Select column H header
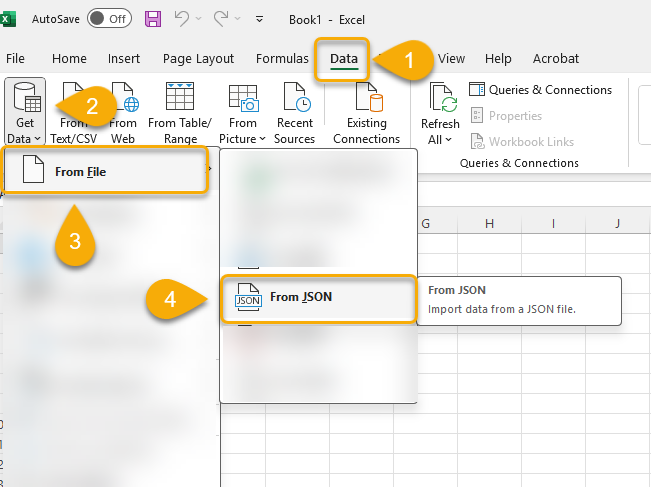 (489, 223)
